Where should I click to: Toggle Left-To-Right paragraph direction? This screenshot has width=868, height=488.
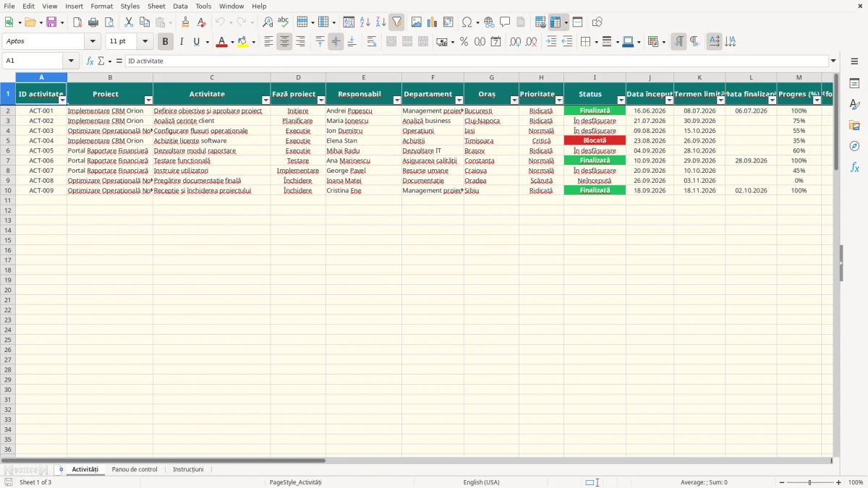[x=678, y=42]
